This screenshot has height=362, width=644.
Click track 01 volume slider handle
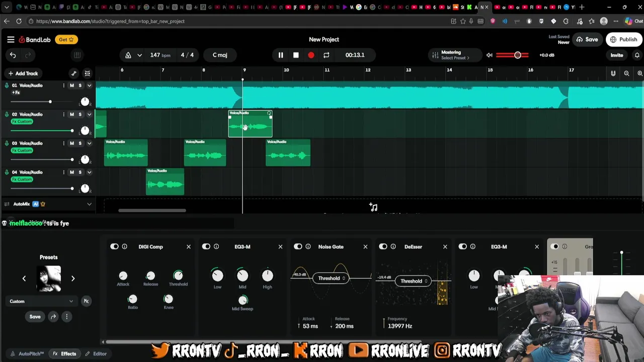point(50,102)
